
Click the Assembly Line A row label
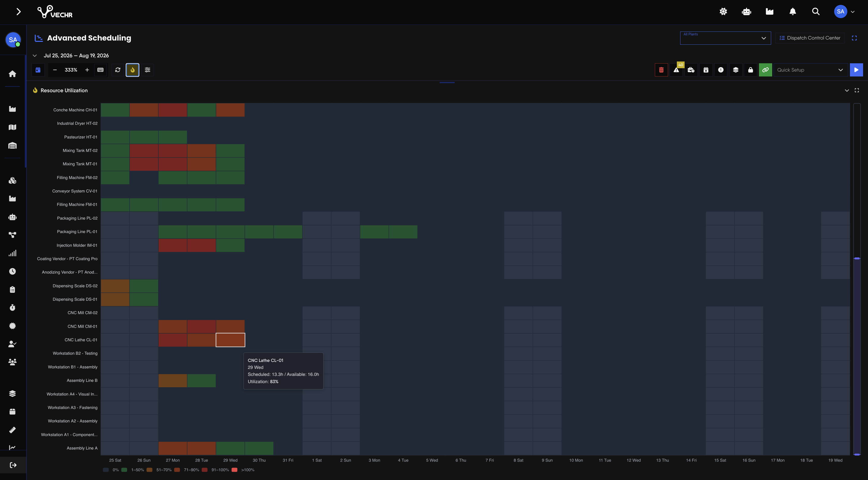[82, 448]
